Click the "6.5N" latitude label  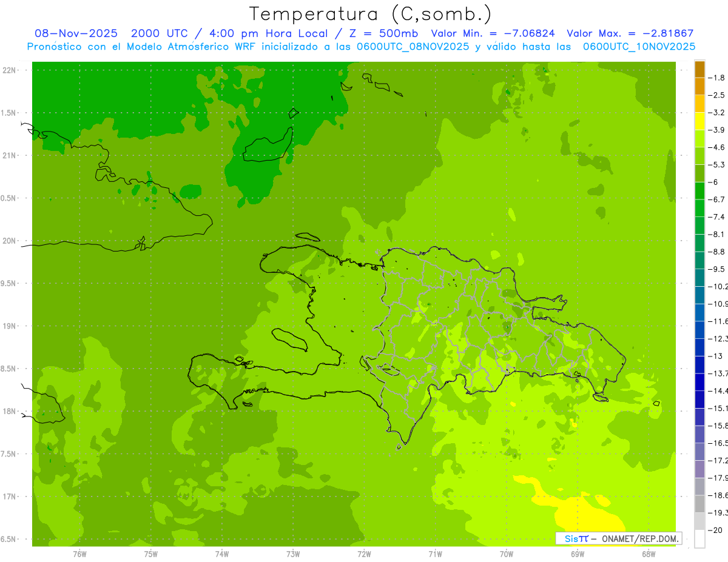9,539
